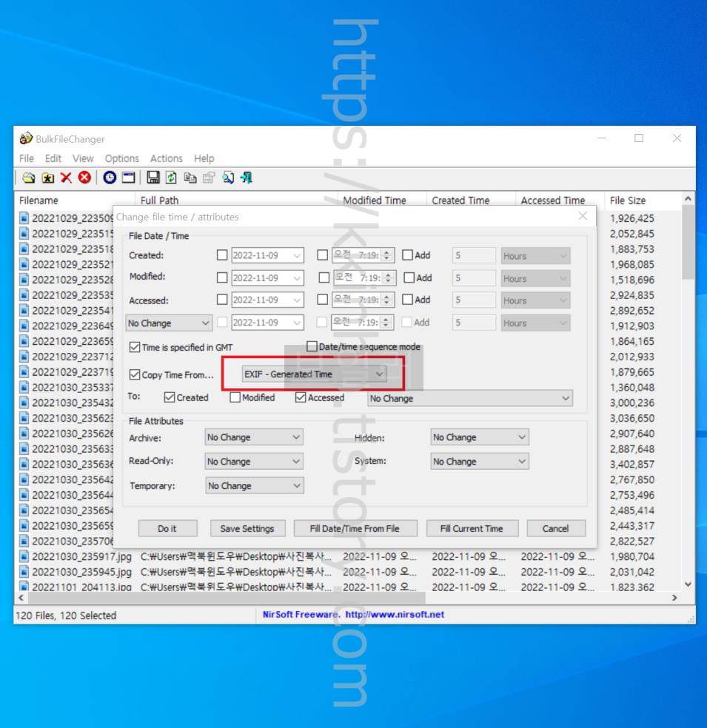
Task: Open the nirsoft.net link in status bar
Action: 395,614
